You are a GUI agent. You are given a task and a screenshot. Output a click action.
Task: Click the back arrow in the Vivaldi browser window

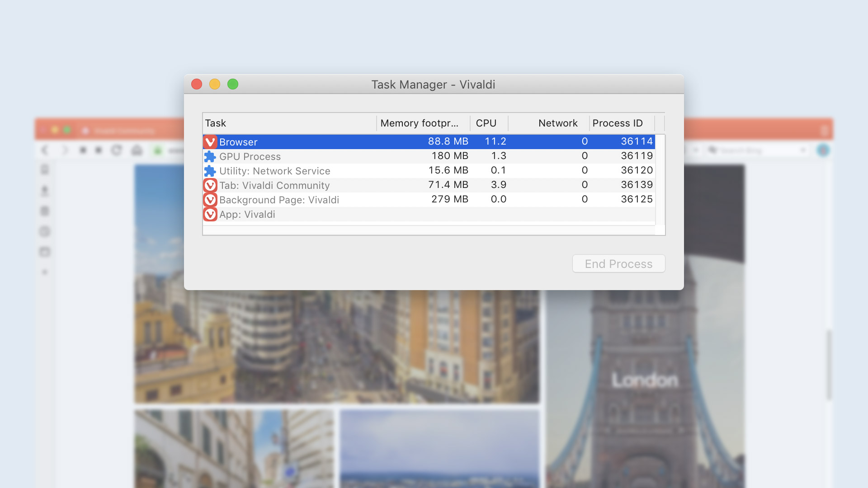click(44, 150)
